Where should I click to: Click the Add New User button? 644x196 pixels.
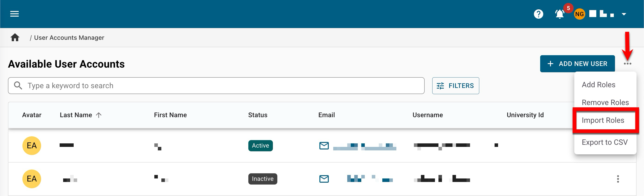(577, 64)
